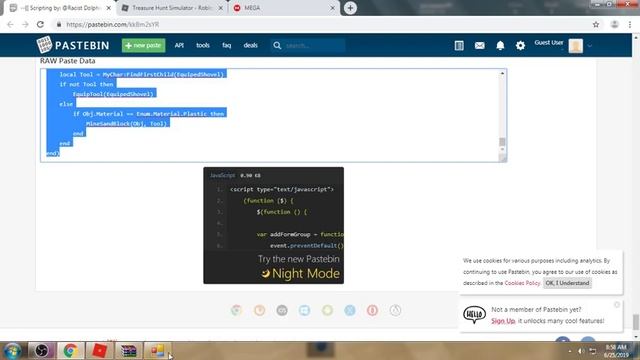Open the red Roblox taskbar icon
Image resolution: width=640 pixels, height=360 pixels.
pyautogui.click(x=99, y=351)
